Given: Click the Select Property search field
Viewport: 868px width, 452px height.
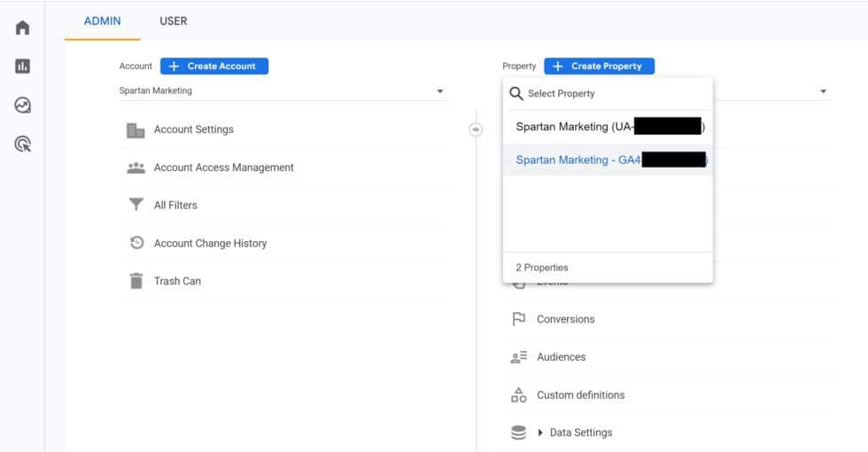Looking at the screenshot, I should click(x=608, y=94).
